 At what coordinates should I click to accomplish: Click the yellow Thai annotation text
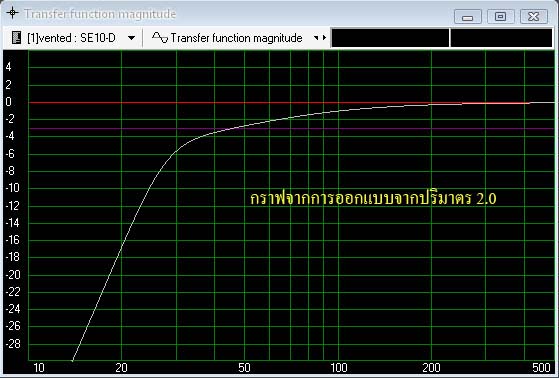pos(373,198)
